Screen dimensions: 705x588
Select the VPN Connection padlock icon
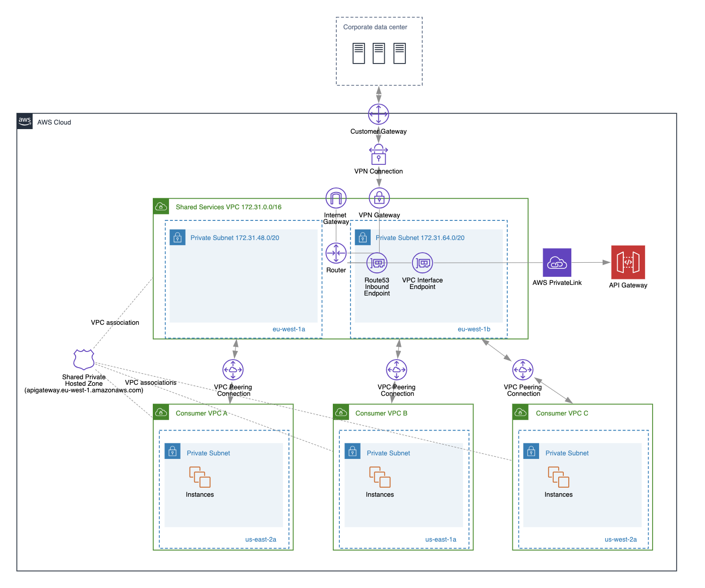click(378, 154)
